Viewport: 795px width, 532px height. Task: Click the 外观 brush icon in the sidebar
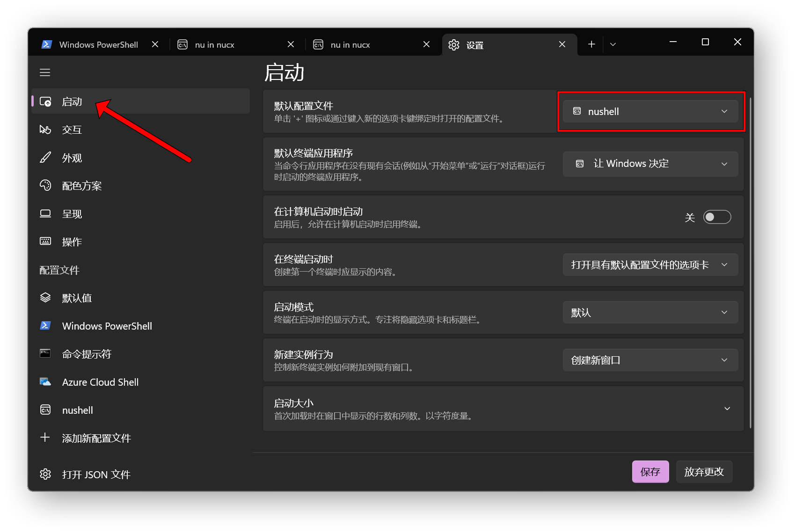[x=45, y=158]
